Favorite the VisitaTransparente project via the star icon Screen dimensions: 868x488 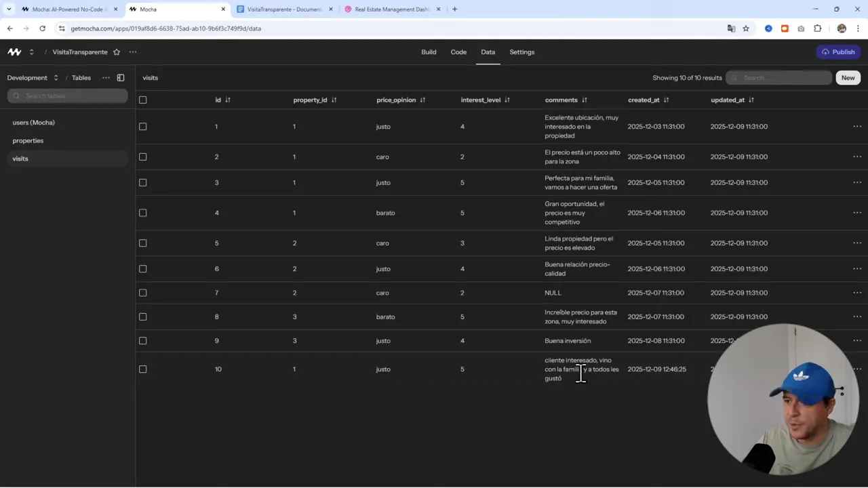coord(116,52)
